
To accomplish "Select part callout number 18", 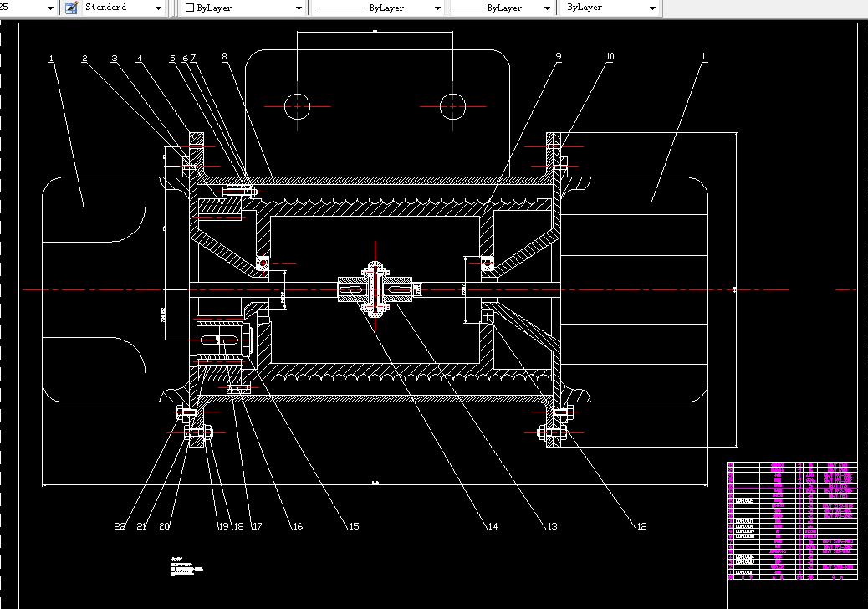I will point(238,526).
